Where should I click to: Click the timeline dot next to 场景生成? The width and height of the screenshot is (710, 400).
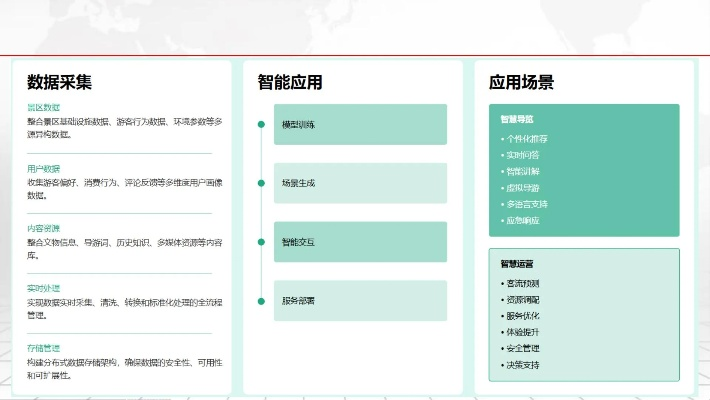point(261,183)
